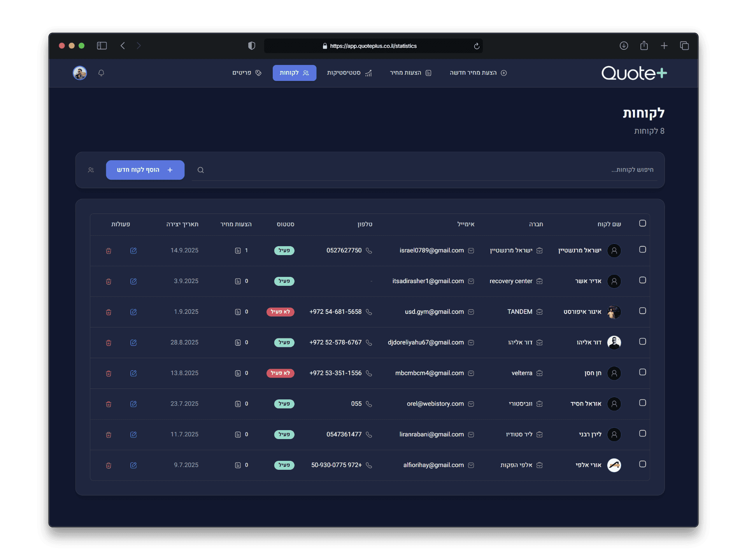Toggle Safari sidebar panel
This screenshot has height=560, width=747.
click(x=102, y=46)
